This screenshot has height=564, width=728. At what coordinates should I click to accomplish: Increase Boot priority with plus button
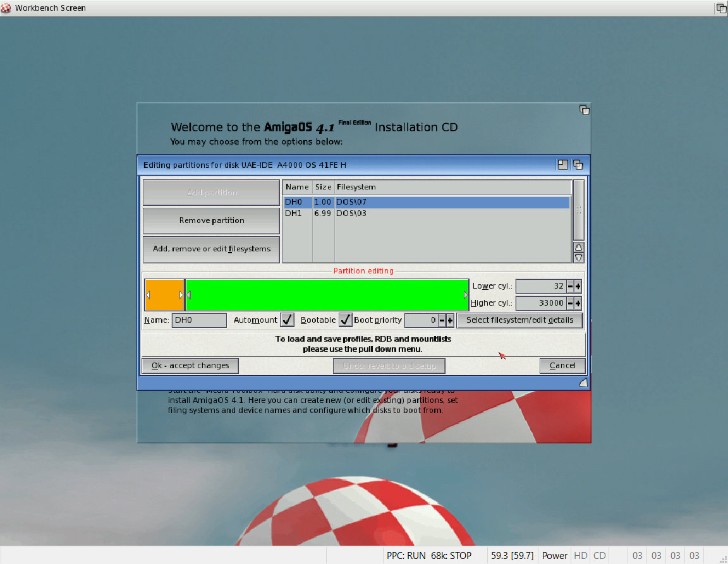[x=450, y=320]
